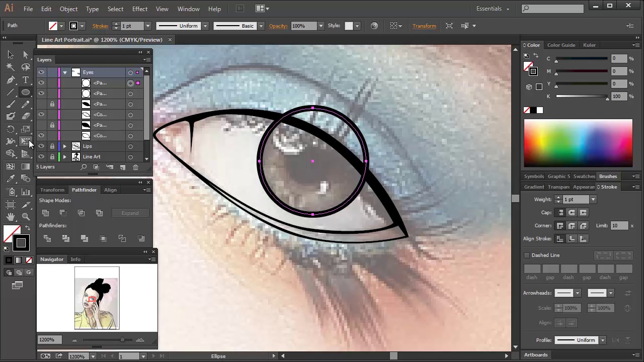The height and width of the screenshot is (362, 644).
Task: Collapse the Eyes layer triangle
Action: (64, 72)
